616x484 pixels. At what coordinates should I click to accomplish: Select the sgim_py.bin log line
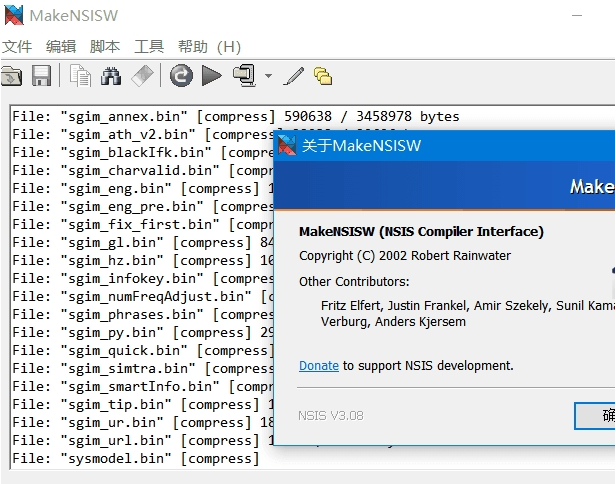[x=143, y=333]
